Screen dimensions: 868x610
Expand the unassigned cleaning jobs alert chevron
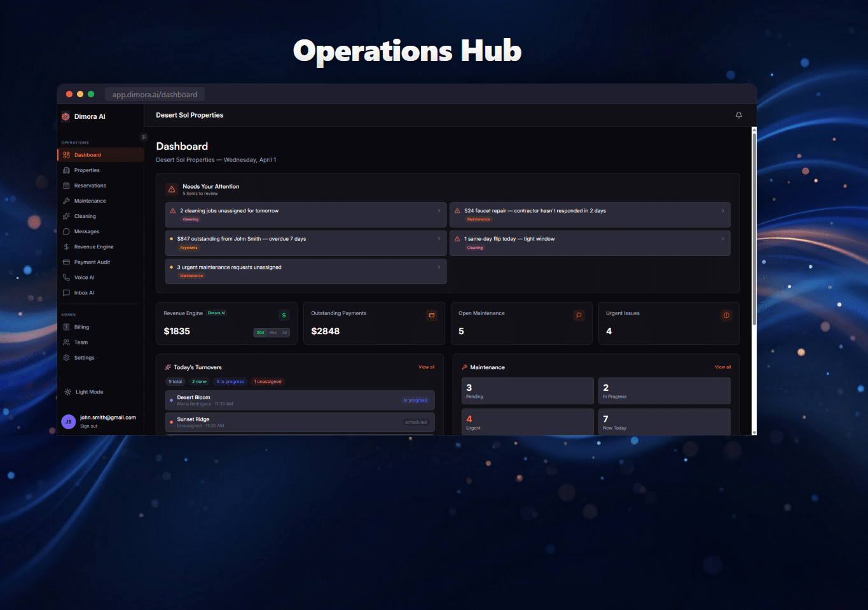pyautogui.click(x=439, y=211)
